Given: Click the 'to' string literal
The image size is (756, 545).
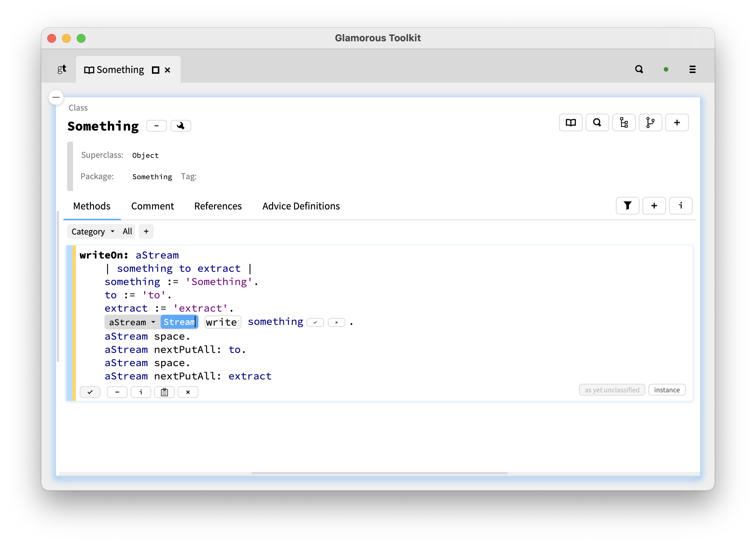Looking at the screenshot, I should (x=155, y=295).
